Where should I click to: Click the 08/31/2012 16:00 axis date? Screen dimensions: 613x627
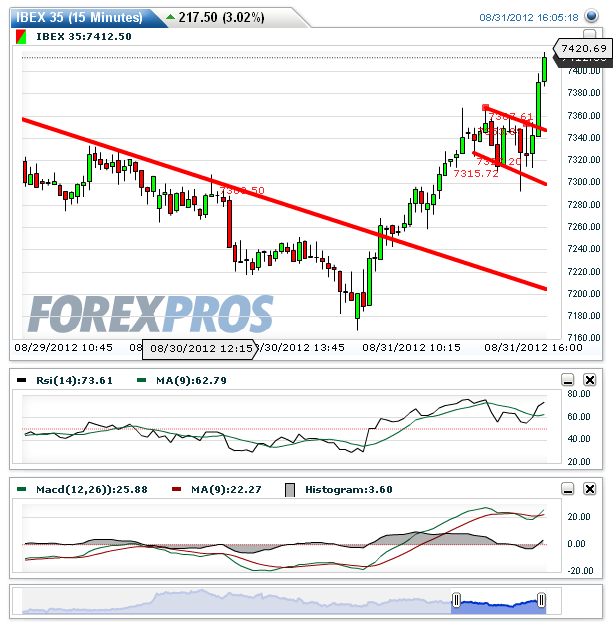pos(533,347)
